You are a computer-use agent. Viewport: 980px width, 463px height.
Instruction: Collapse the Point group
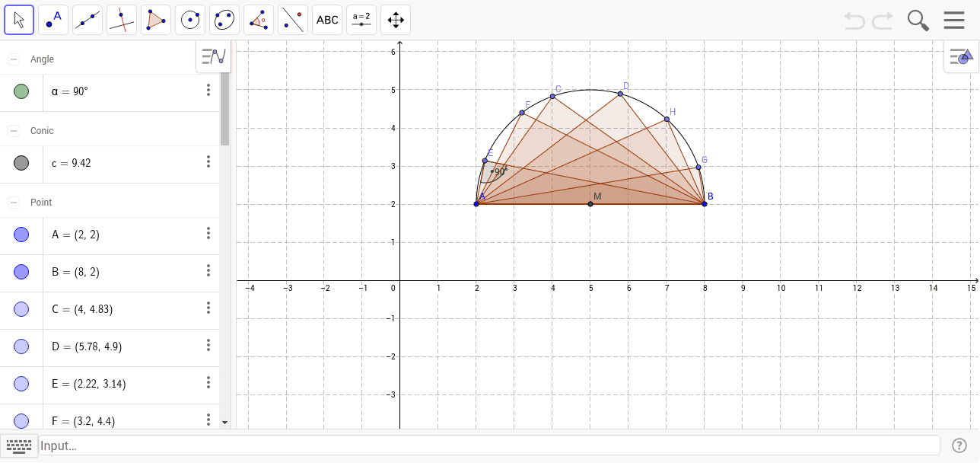point(14,203)
